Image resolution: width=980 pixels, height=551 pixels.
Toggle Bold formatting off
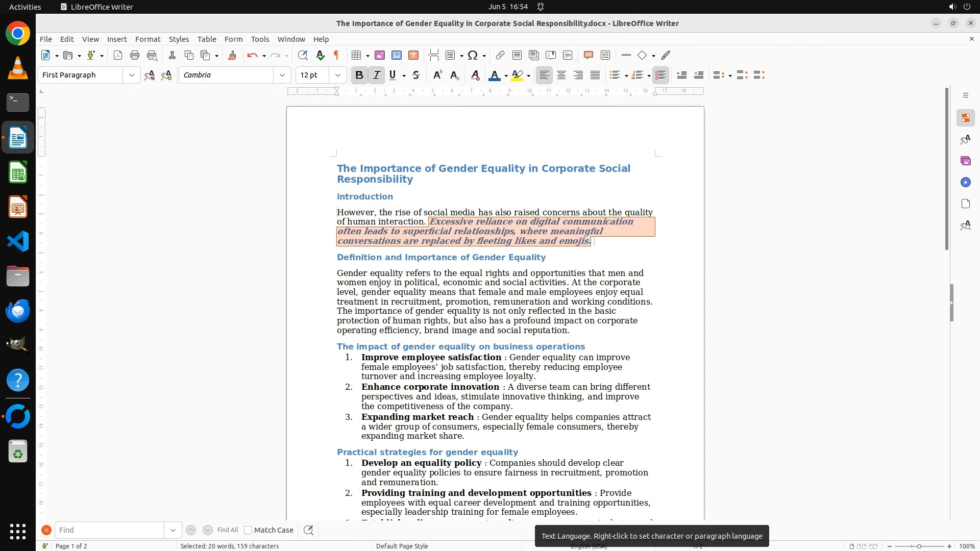click(359, 75)
